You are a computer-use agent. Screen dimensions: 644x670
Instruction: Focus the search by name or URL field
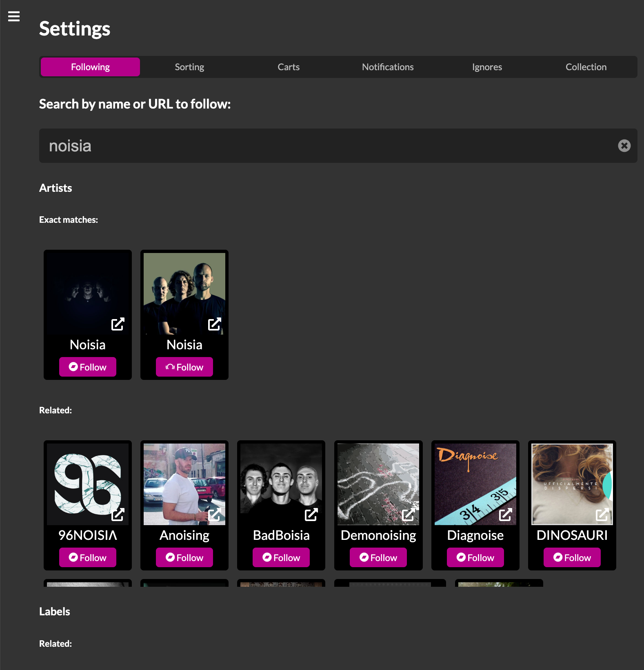338,146
